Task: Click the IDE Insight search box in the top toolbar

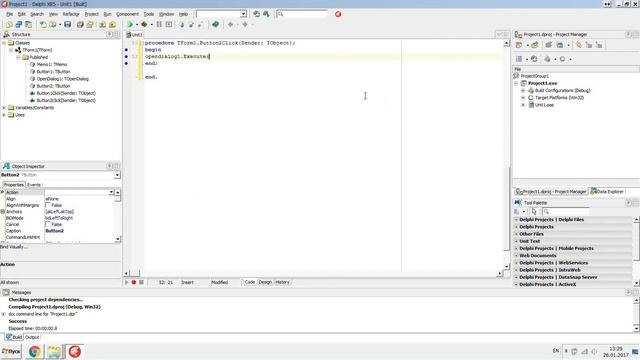Action: (x=302, y=14)
